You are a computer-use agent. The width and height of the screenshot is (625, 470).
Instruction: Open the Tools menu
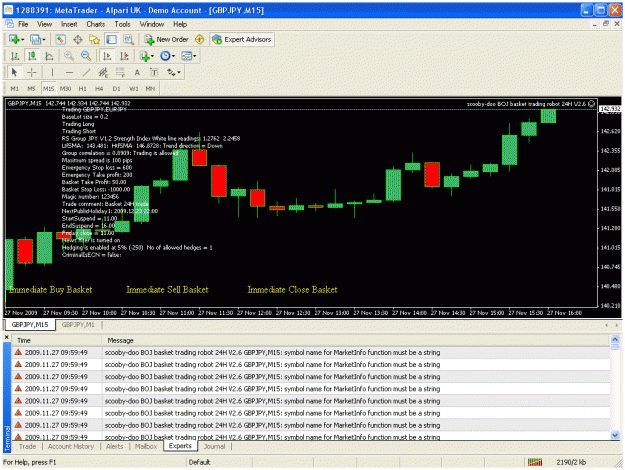(122, 24)
